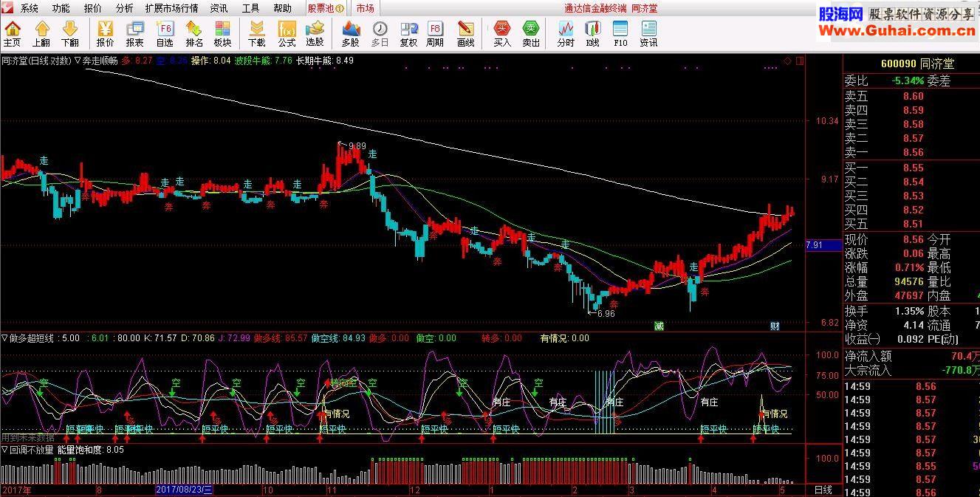Click the 下翻 page-down arrow icon
This screenshot has width=980, height=497.
coord(70,34)
